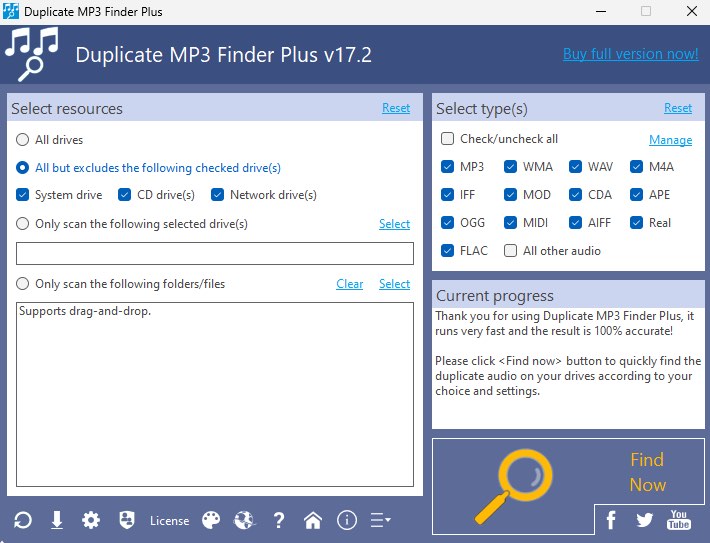Viewport: 710px width, 543px height.
Task: Uncheck the AIFF type checkbox
Action: (x=576, y=223)
